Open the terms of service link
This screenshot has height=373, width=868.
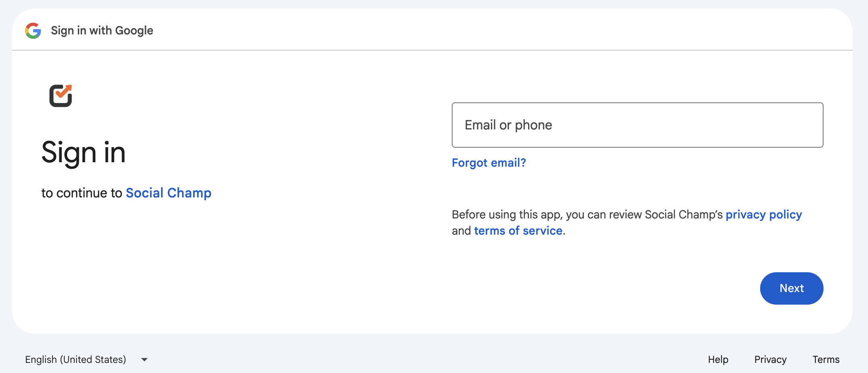(x=518, y=231)
